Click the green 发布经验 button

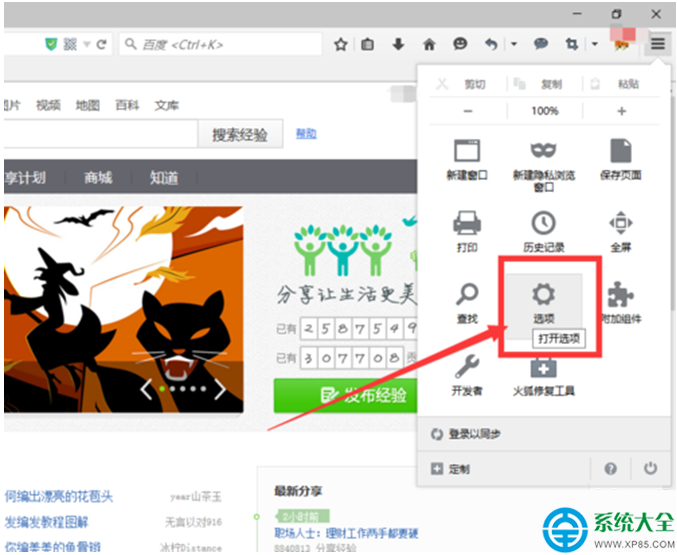pyautogui.click(x=345, y=395)
